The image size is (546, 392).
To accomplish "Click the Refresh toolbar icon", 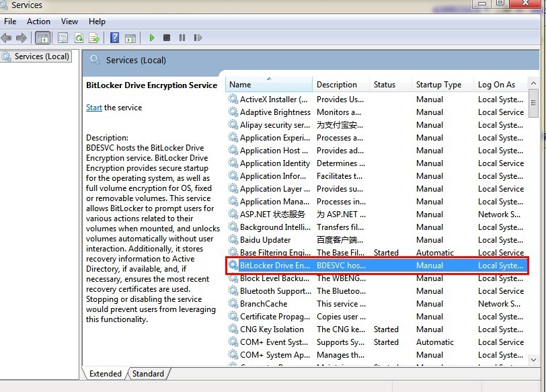I will coord(79,38).
